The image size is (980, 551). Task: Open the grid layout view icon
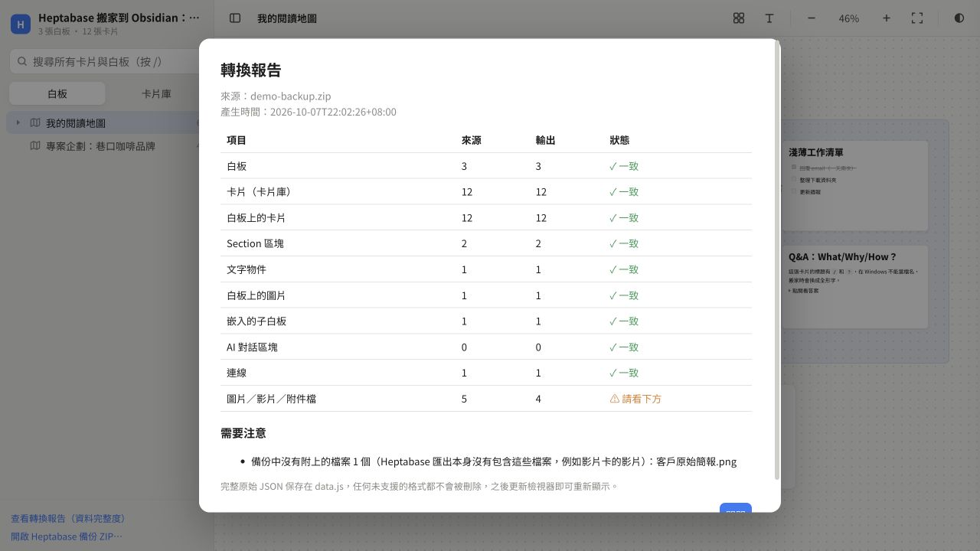click(739, 18)
